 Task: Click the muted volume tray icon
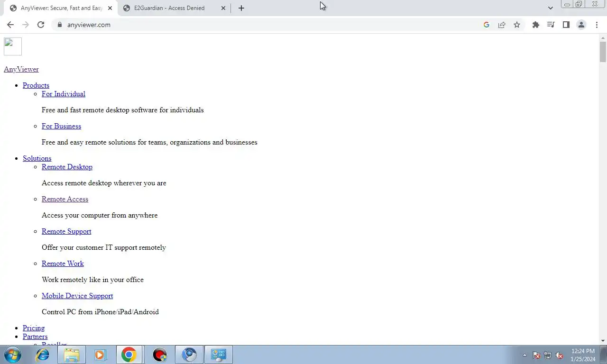pos(560,355)
